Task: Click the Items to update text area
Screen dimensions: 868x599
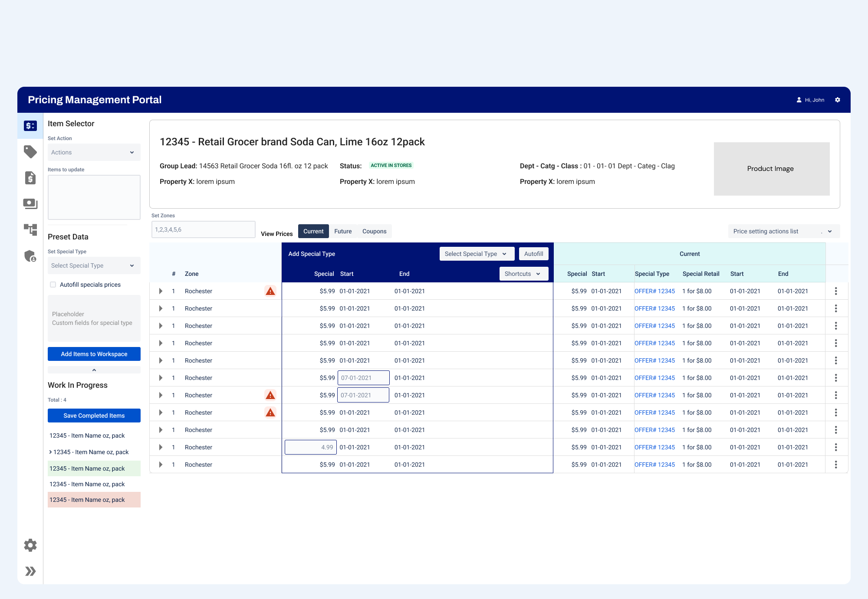Action: click(x=94, y=197)
